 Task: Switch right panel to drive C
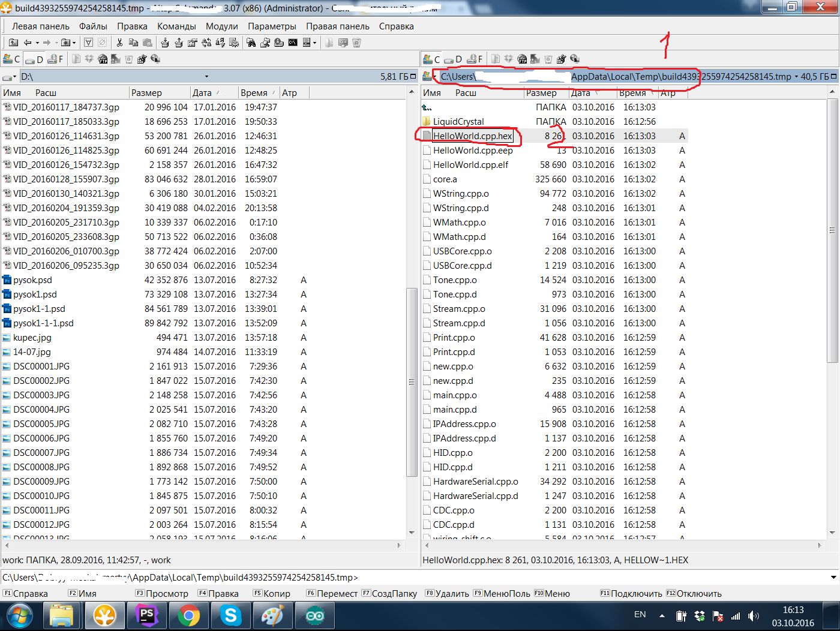tap(431, 59)
